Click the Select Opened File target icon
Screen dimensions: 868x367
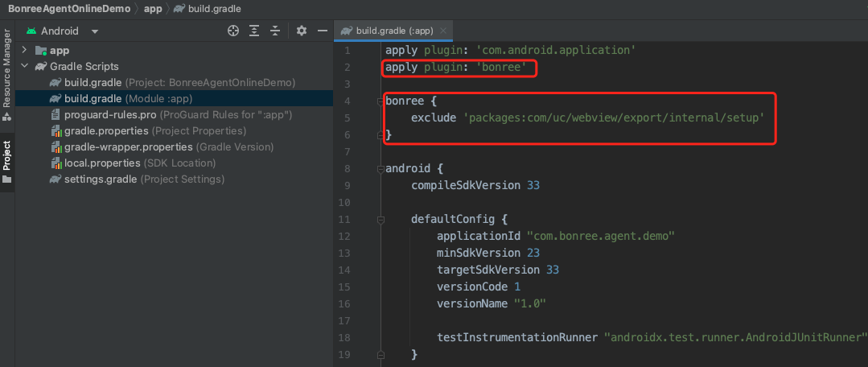[x=233, y=31]
